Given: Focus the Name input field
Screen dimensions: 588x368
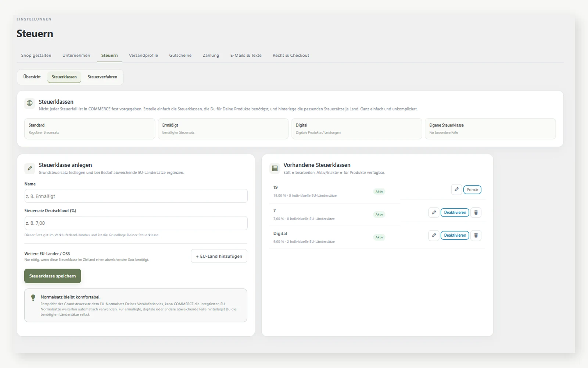Looking at the screenshot, I should (x=136, y=196).
